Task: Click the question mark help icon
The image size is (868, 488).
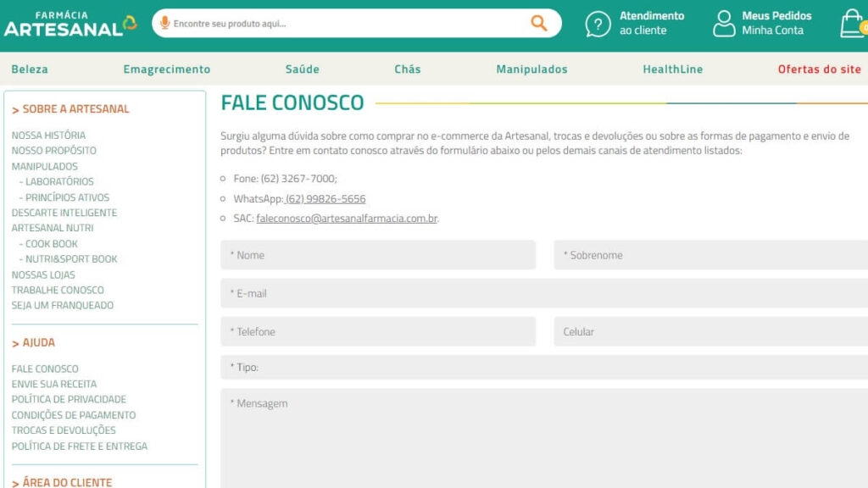Action: point(598,24)
